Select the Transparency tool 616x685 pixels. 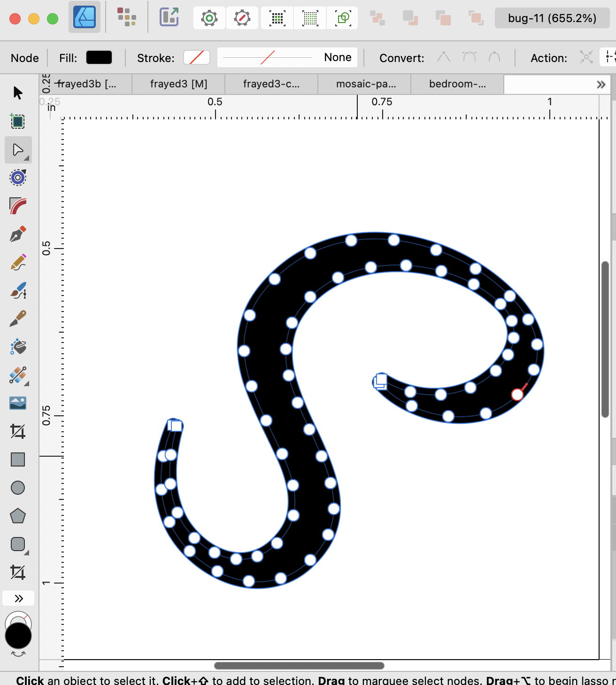pyautogui.click(x=18, y=375)
